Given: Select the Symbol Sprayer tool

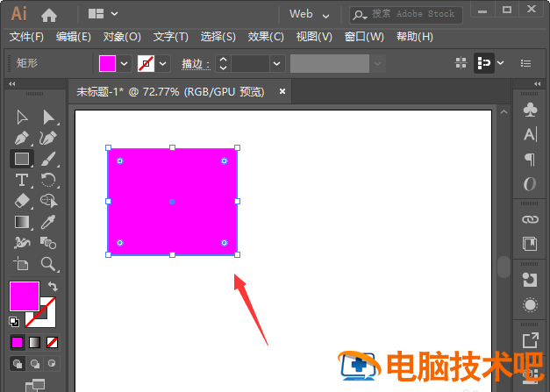Looking at the screenshot, I should tap(22, 243).
